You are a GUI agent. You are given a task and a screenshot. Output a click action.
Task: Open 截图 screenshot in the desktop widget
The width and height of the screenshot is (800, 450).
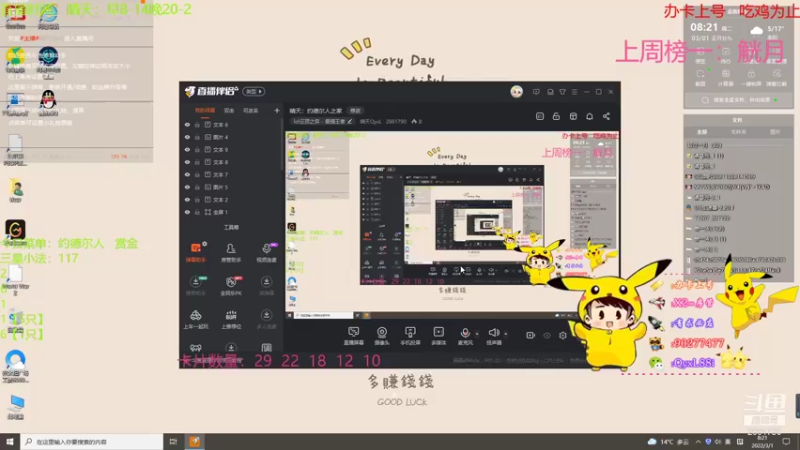click(701, 78)
